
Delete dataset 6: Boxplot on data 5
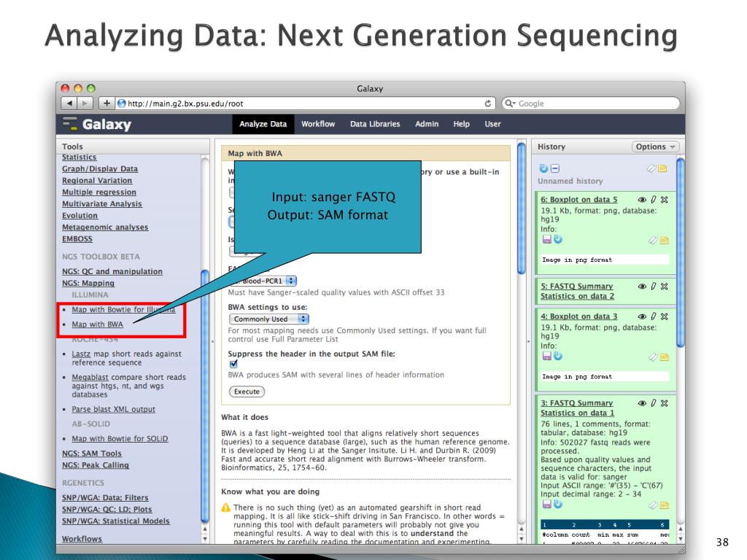(x=664, y=200)
